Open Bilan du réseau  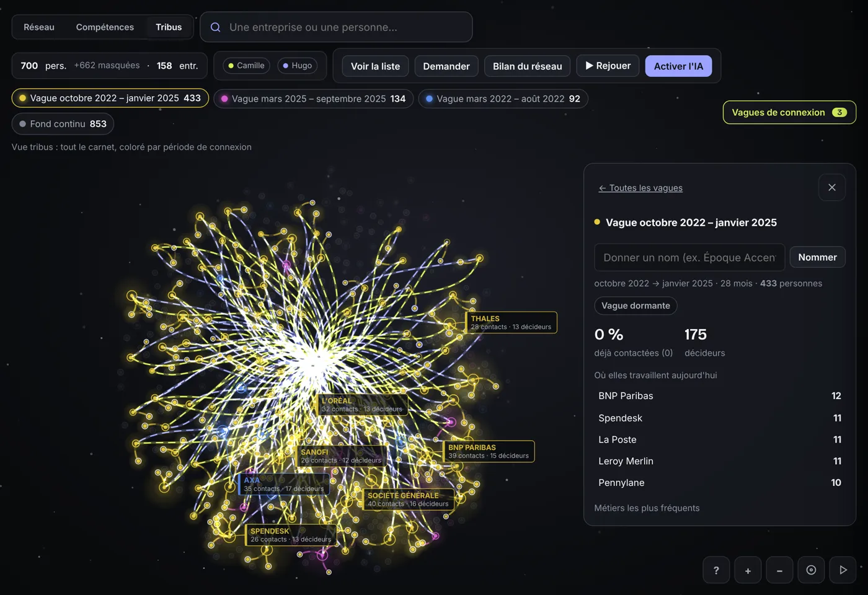tap(528, 66)
